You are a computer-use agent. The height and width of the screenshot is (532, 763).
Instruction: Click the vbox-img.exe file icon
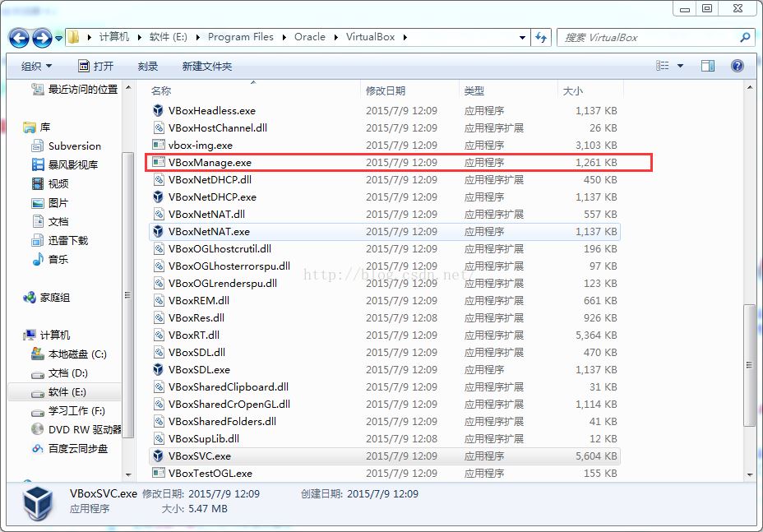point(158,145)
